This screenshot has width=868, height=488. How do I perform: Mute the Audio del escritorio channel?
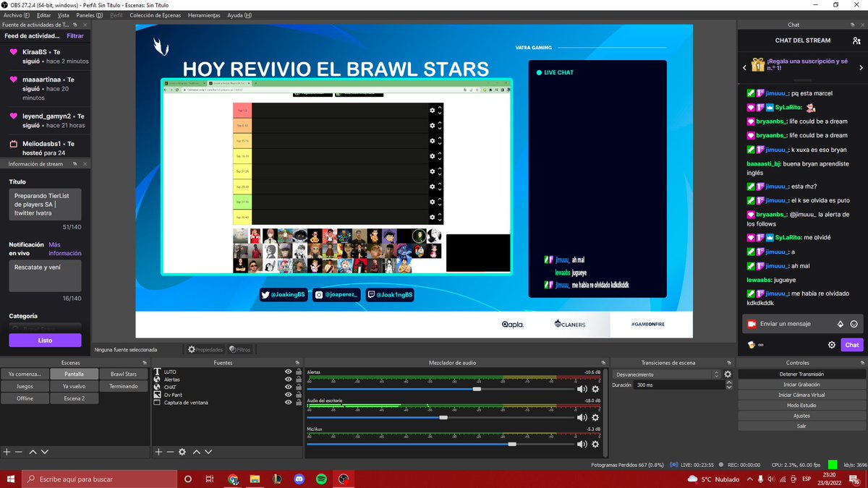pos(582,417)
